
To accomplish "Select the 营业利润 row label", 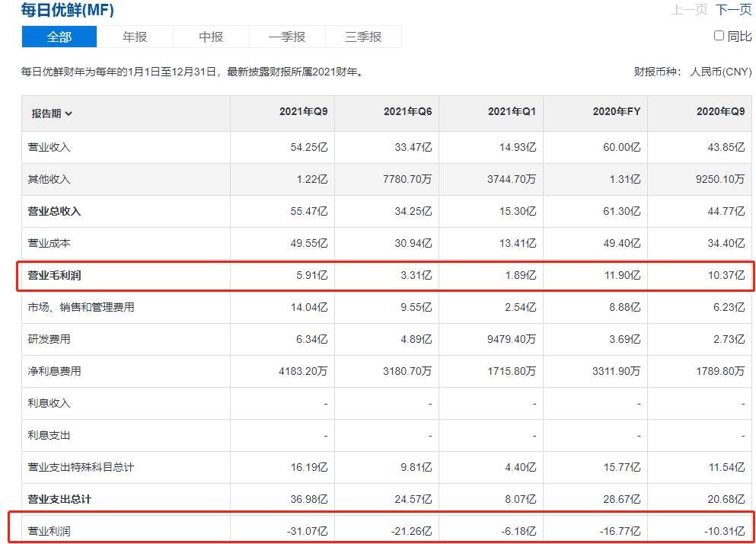I will tap(49, 531).
